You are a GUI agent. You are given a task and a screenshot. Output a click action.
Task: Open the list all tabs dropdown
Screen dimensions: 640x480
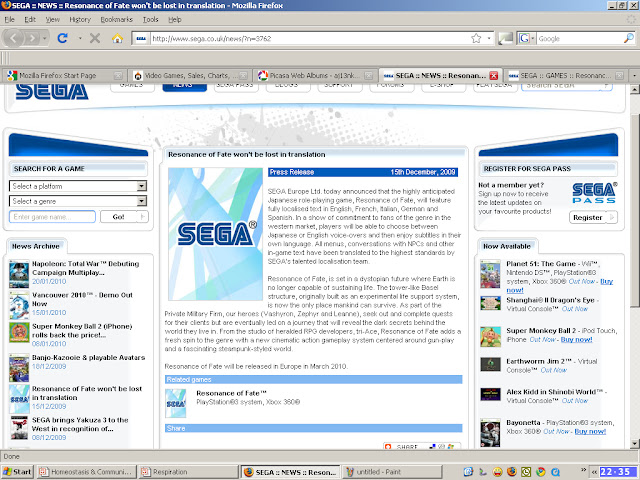click(x=634, y=76)
